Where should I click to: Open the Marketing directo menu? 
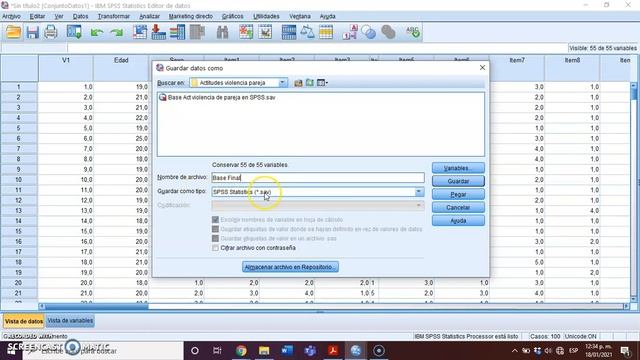[191, 16]
